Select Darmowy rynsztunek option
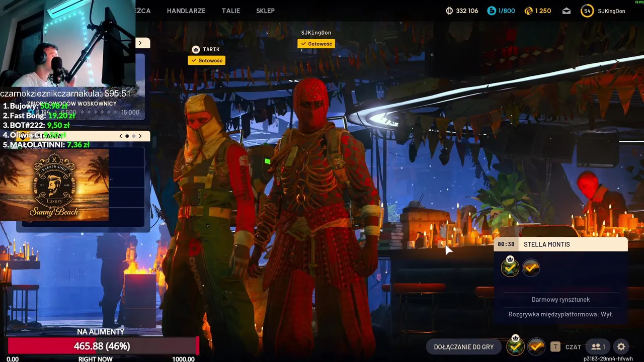Viewport: 644px width, 362px height. click(x=560, y=300)
